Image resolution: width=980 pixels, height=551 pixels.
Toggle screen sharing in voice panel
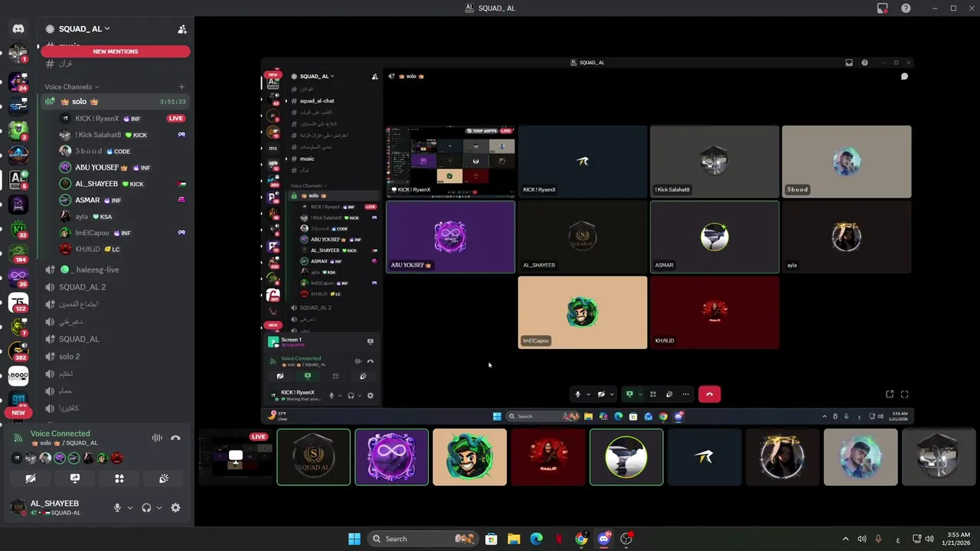(75, 478)
